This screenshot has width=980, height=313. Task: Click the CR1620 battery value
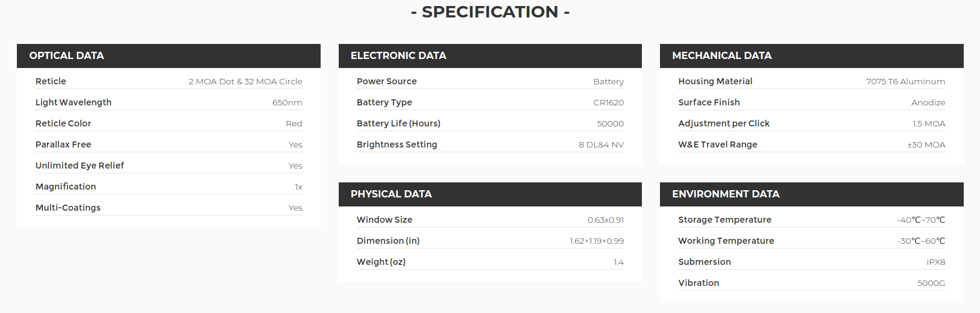(x=609, y=103)
